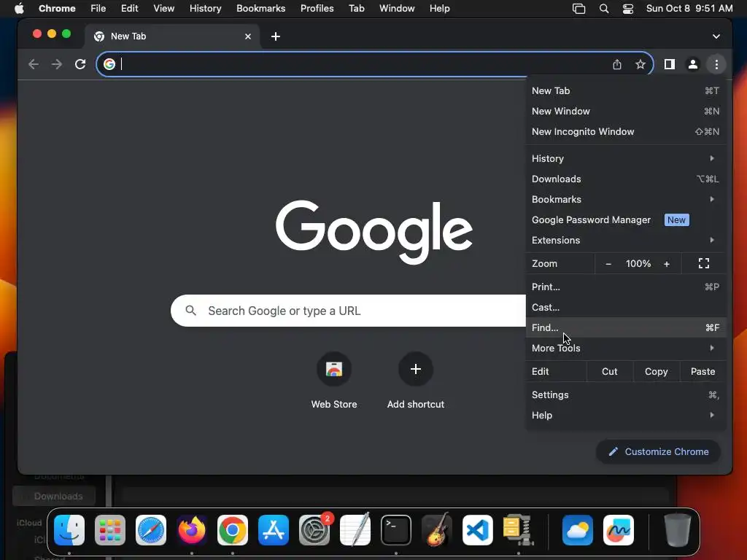Open Control Center in menu bar

[x=628, y=9]
